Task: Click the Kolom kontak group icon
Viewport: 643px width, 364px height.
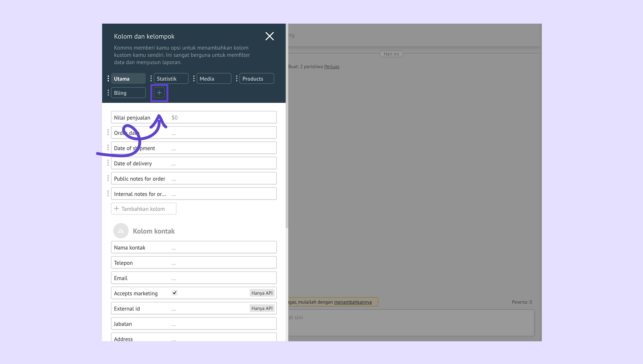Action: coord(121,230)
